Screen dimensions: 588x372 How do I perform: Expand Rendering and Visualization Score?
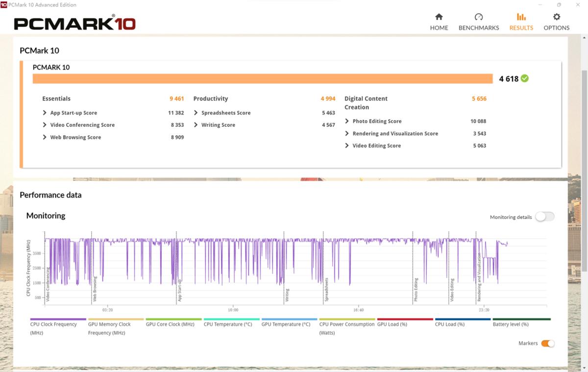347,134
